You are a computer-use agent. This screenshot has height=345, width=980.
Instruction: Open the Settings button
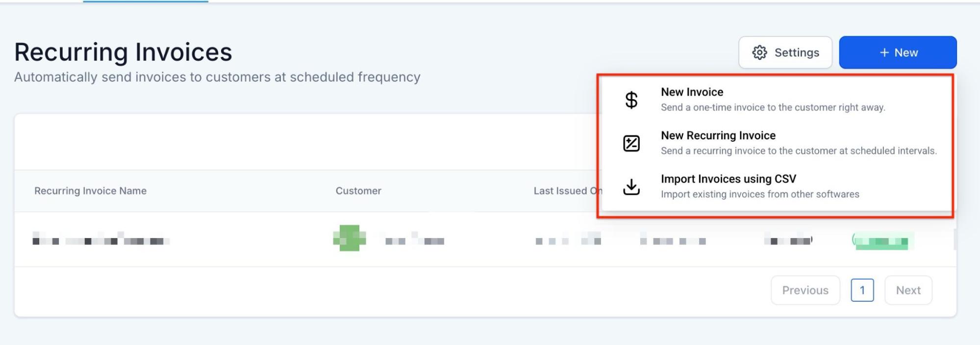tap(785, 53)
